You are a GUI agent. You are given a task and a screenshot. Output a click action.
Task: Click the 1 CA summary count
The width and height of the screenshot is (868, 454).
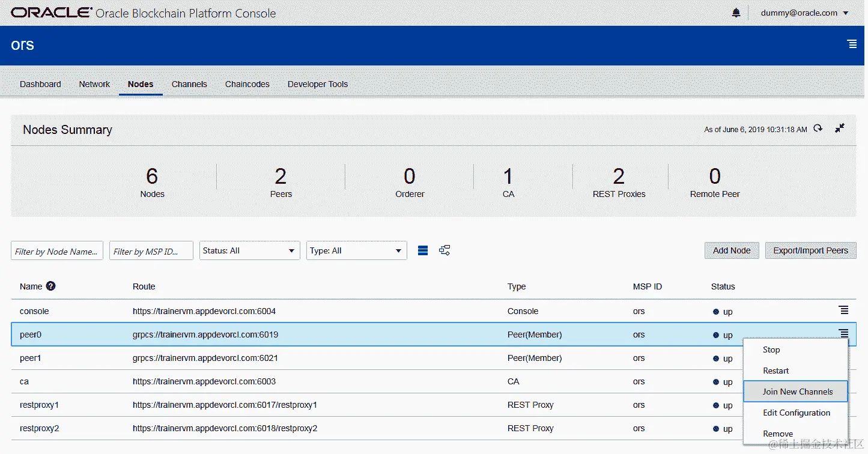coord(508,182)
